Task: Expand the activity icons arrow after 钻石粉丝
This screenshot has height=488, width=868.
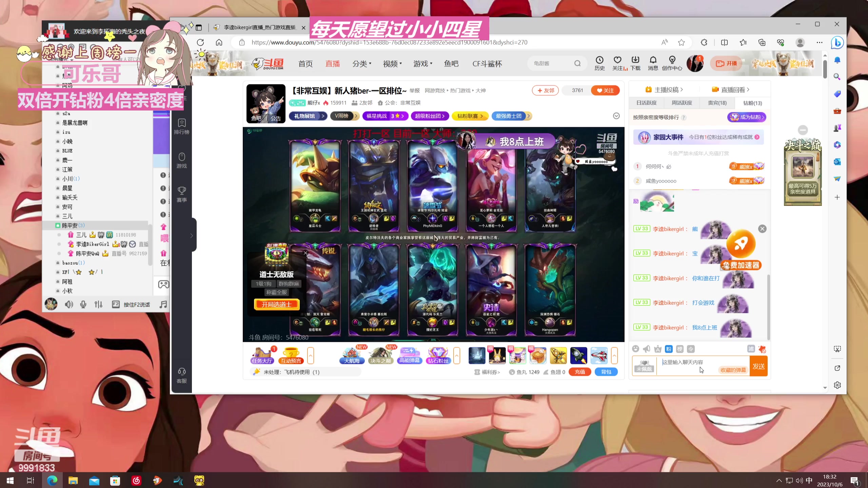Action: [x=457, y=355]
